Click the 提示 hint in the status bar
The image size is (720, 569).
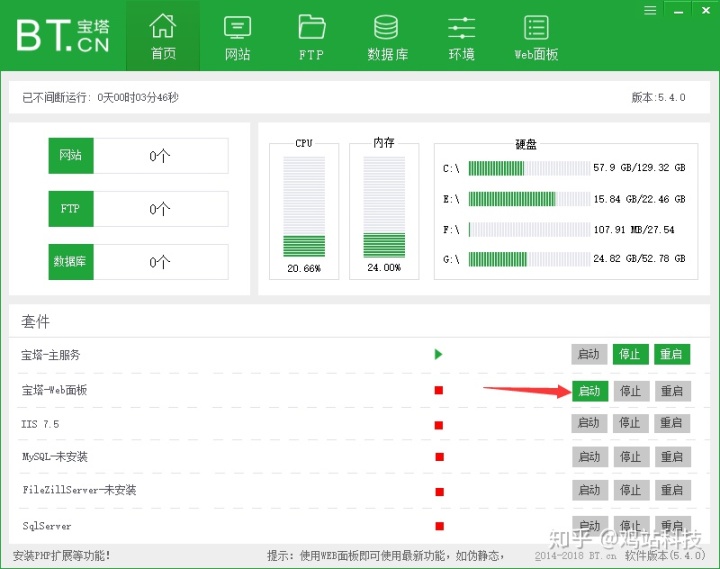point(386,556)
